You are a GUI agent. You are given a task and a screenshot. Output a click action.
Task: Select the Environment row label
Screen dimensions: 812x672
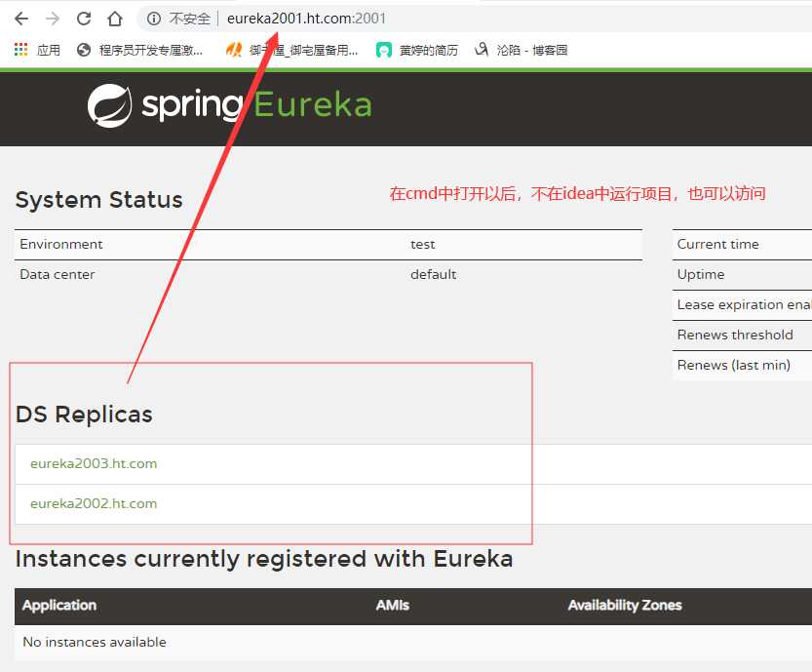(x=61, y=244)
